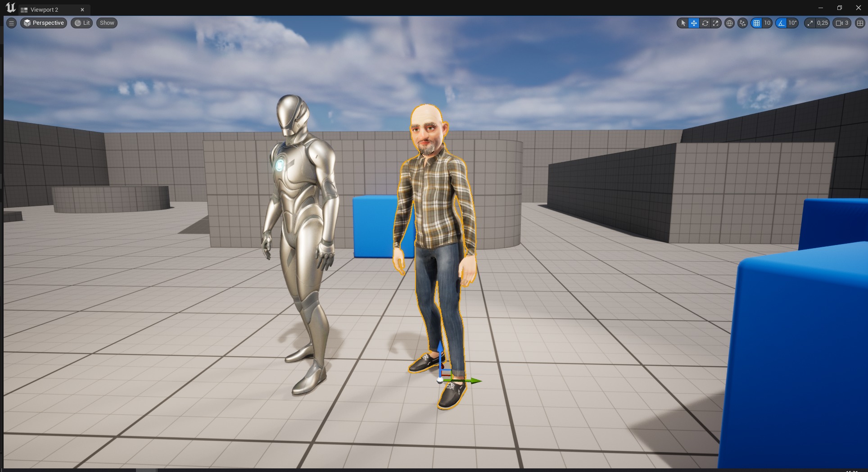Select the rotate tool

[705, 23]
